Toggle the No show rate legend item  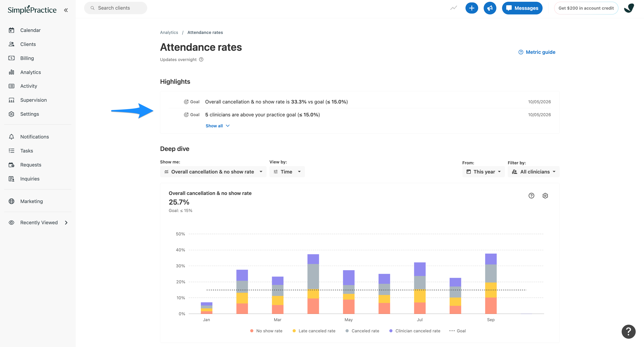click(x=266, y=331)
